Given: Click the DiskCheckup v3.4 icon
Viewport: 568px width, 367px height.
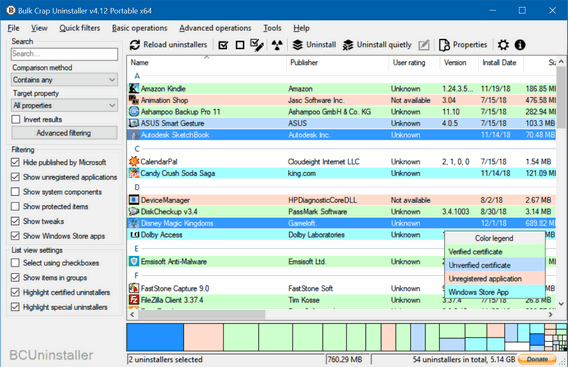Looking at the screenshot, I should 134,211.
